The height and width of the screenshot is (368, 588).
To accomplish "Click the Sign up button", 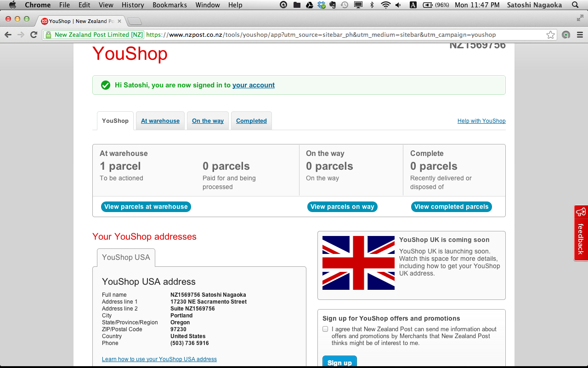I will (339, 362).
